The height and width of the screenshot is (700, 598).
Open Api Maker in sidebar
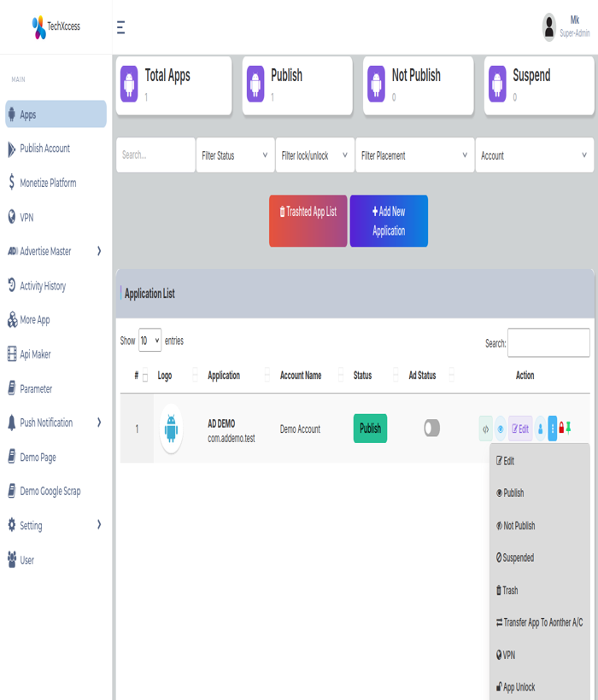tap(56, 354)
